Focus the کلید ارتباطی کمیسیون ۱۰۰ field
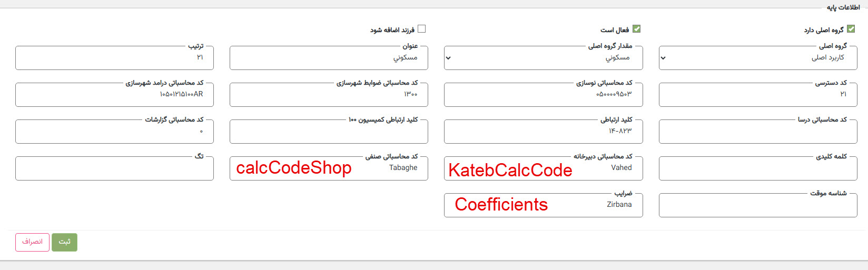The height and width of the screenshot is (270, 868). click(329, 132)
